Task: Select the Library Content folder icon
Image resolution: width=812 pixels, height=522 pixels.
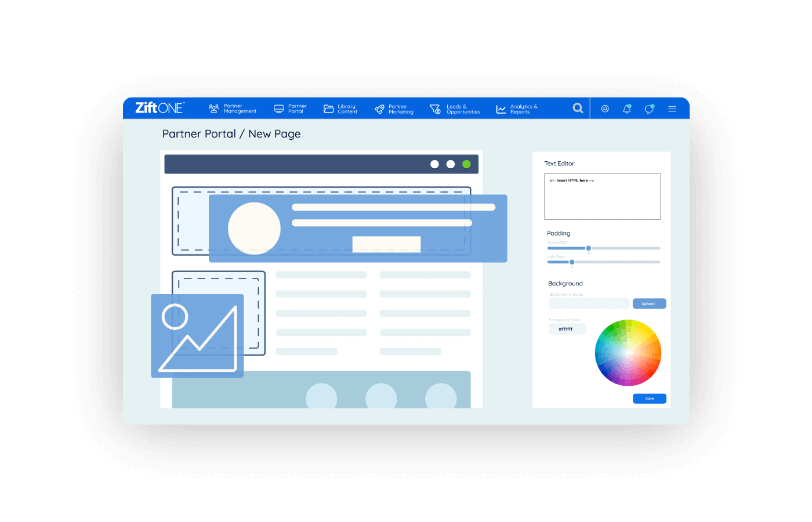Action: tap(328, 108)
